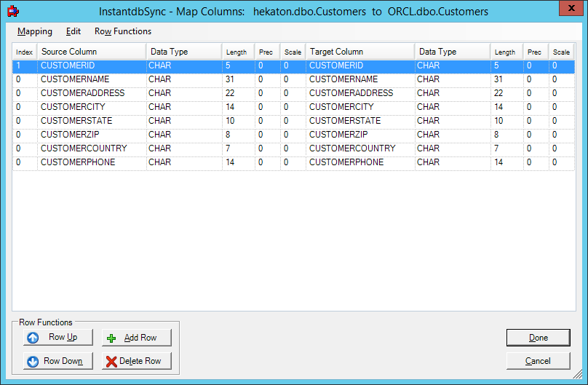588x385 pixels.
Task: Click the Index column header
Action: 24,52
